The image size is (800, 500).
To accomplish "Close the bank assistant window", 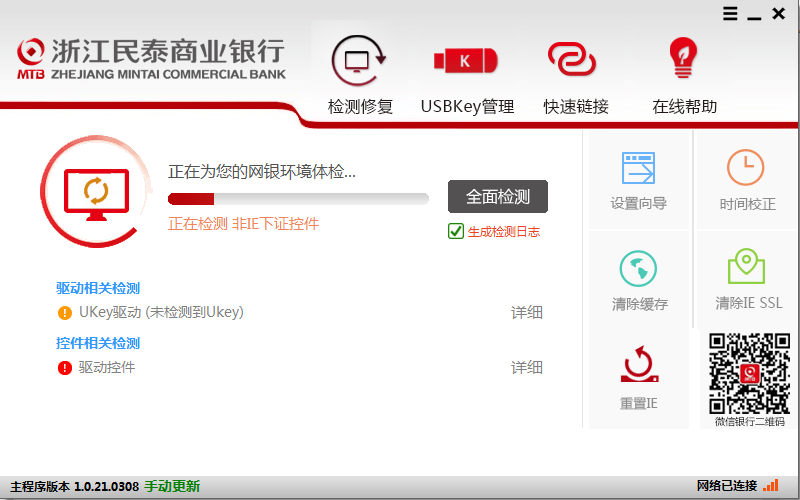I will click(779, 13).
